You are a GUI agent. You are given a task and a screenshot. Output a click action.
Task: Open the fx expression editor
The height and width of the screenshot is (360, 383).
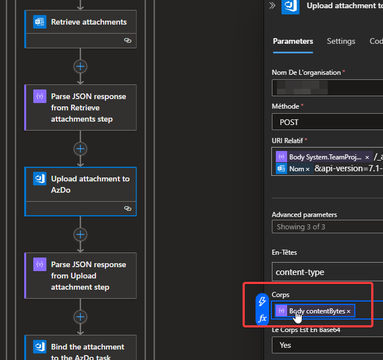click(262, 318)
